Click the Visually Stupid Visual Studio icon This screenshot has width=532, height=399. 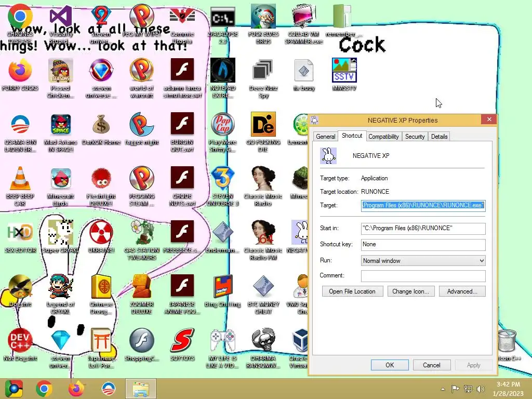point(60,16)
